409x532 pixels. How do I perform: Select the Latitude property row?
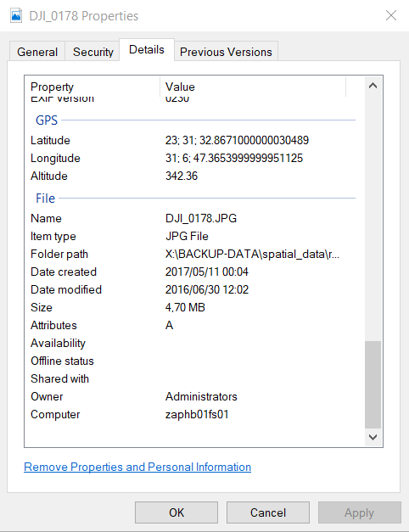193,140
